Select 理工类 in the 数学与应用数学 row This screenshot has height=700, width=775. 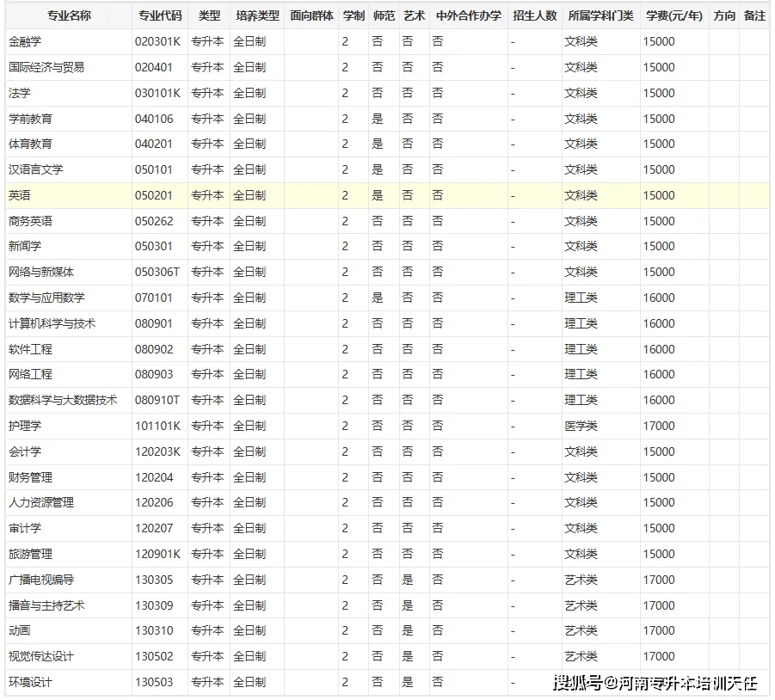581,298
